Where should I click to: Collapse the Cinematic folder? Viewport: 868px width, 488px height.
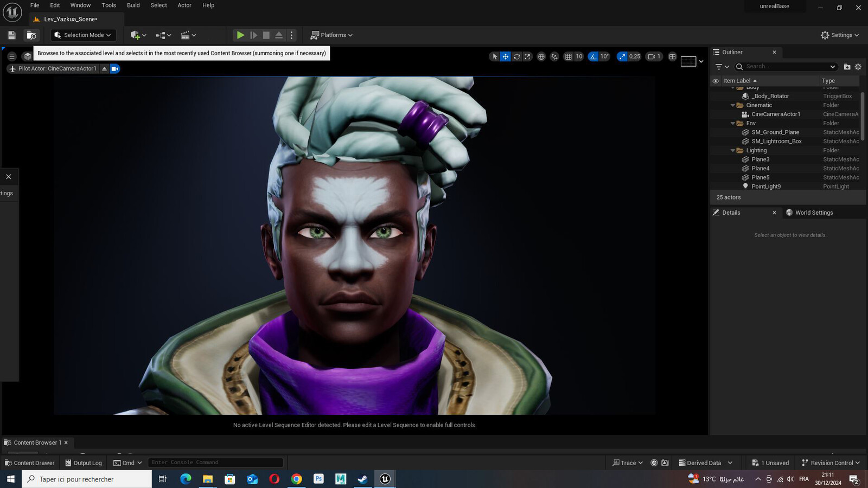[x=733, y=105]
